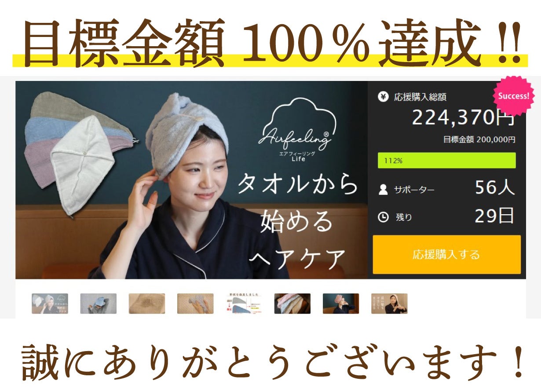
Task: Select the seventh thumbnail with pink towel
Action: [341, 304]
